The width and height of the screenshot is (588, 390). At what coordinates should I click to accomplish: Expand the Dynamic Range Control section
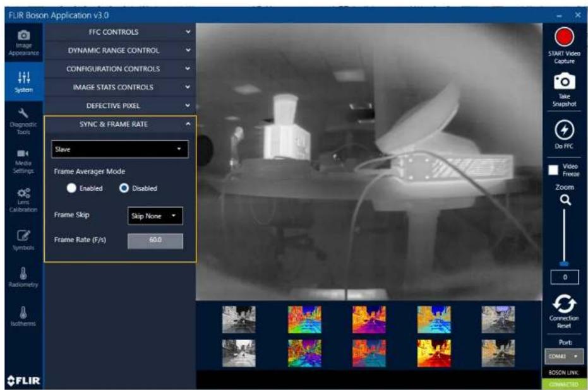point(119,50)
